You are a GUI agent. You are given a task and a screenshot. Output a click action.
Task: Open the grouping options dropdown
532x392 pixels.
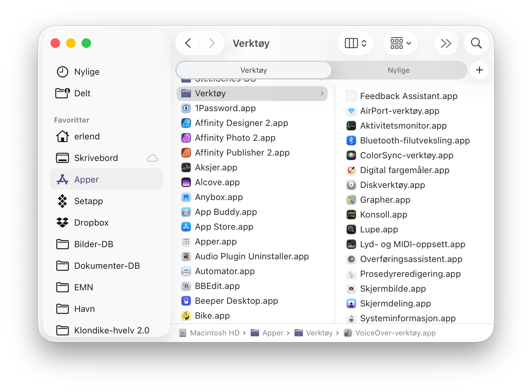401,43
